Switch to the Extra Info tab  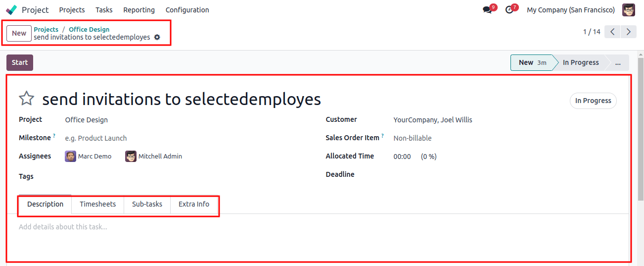194,204
